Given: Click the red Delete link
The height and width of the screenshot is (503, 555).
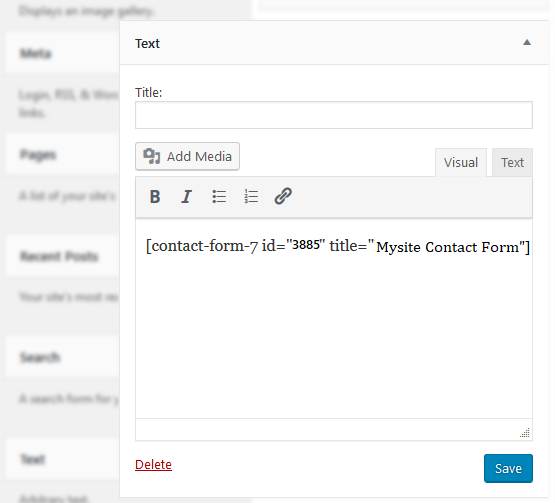Looking at the screenshot, I should click(153, 464).
